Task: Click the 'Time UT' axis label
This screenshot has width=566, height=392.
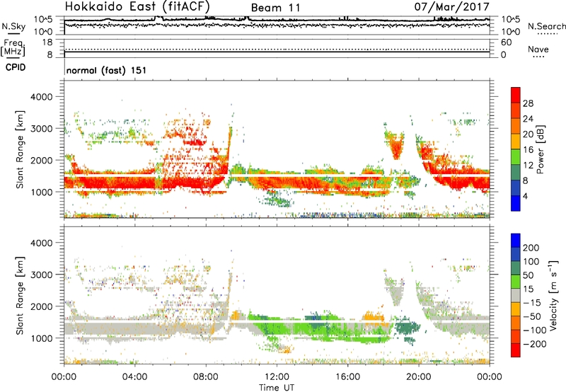Action: (x=277, y=388)
